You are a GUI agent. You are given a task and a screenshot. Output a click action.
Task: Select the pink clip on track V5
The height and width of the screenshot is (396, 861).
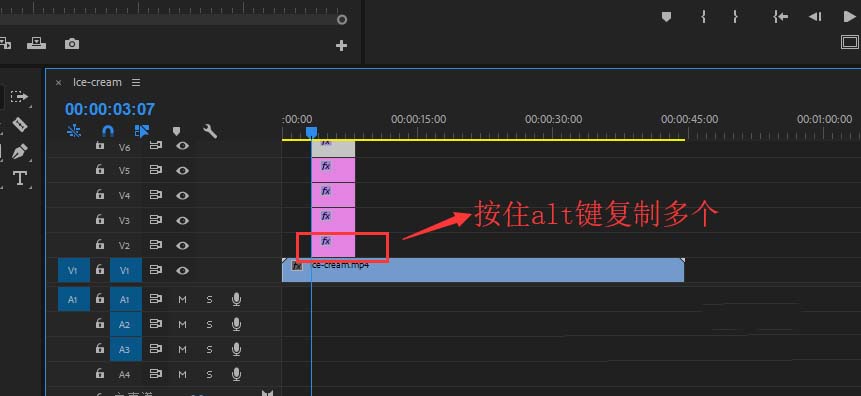coord(333,170)
